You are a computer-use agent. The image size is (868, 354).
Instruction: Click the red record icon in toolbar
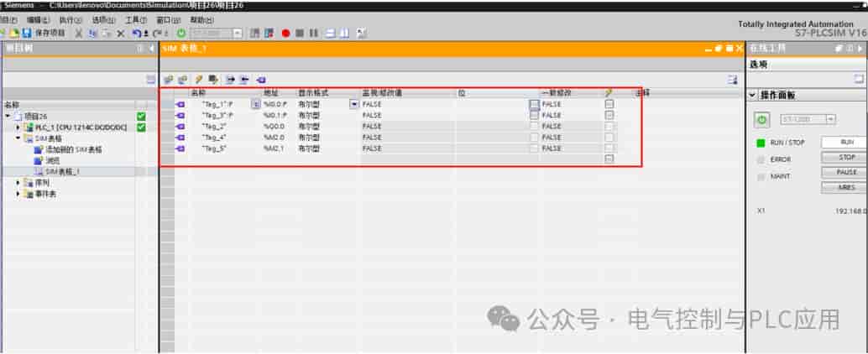click(x=285, y=34)
